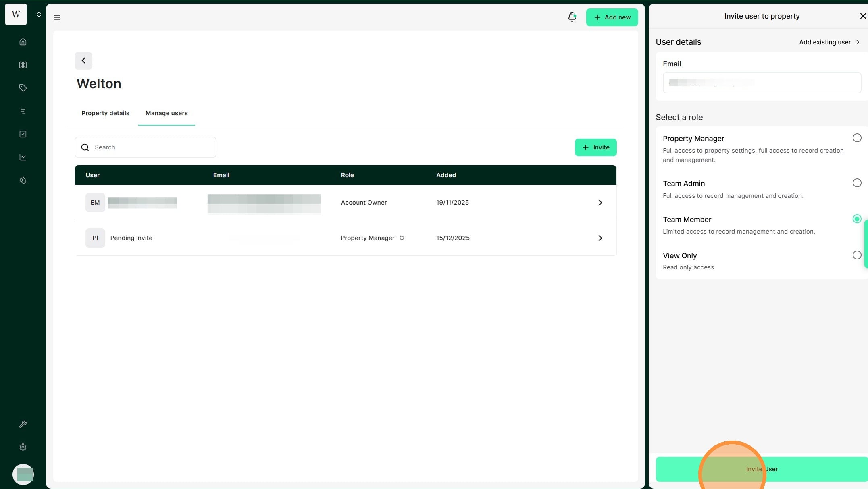Choose the View Only role radio

click(x=857, y=255)
